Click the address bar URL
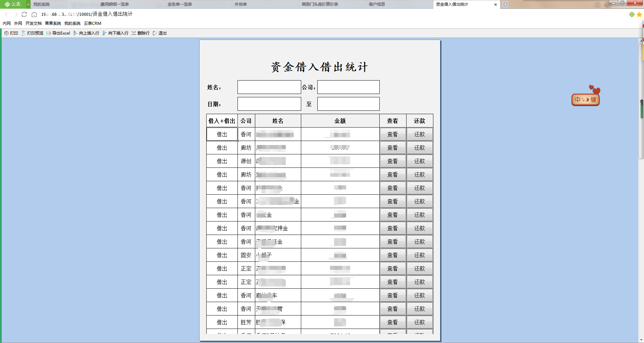 (87, 14)
